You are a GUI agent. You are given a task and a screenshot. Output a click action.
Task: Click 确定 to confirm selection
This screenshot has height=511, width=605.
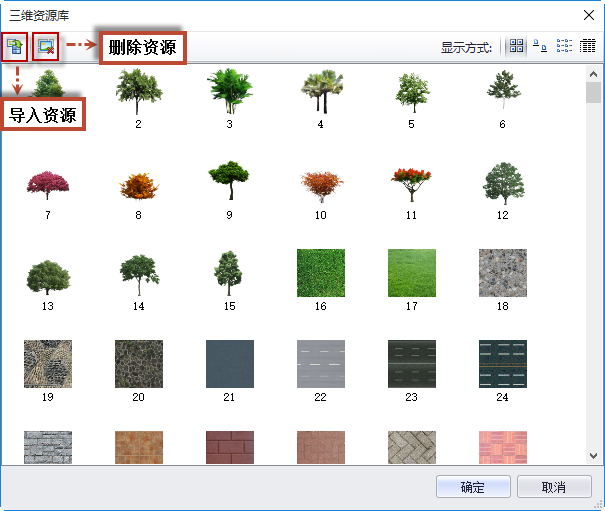pyautogui.click(x=473, y=487)
